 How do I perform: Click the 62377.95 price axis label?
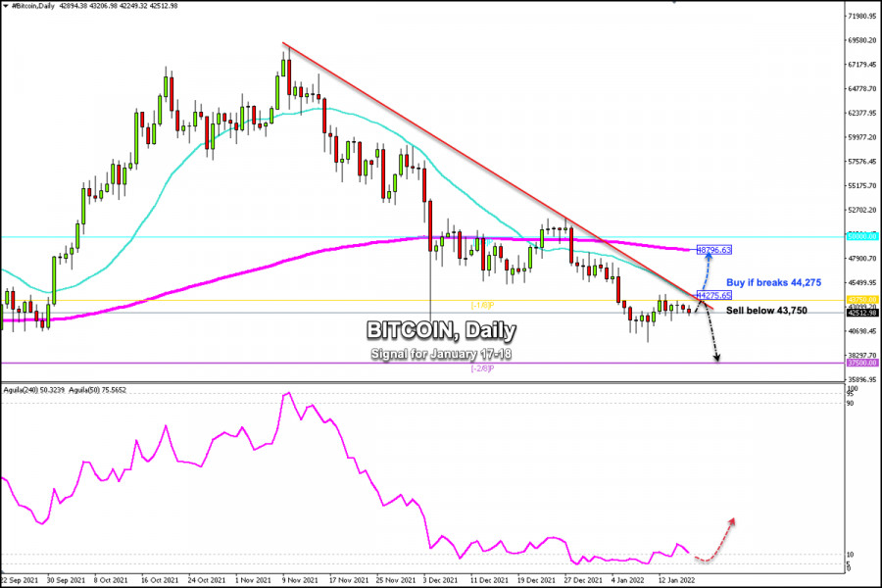tap(861, 113)
